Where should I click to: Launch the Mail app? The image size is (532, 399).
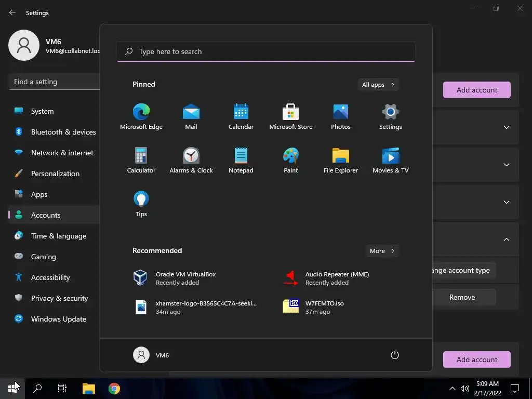point(191,116)
